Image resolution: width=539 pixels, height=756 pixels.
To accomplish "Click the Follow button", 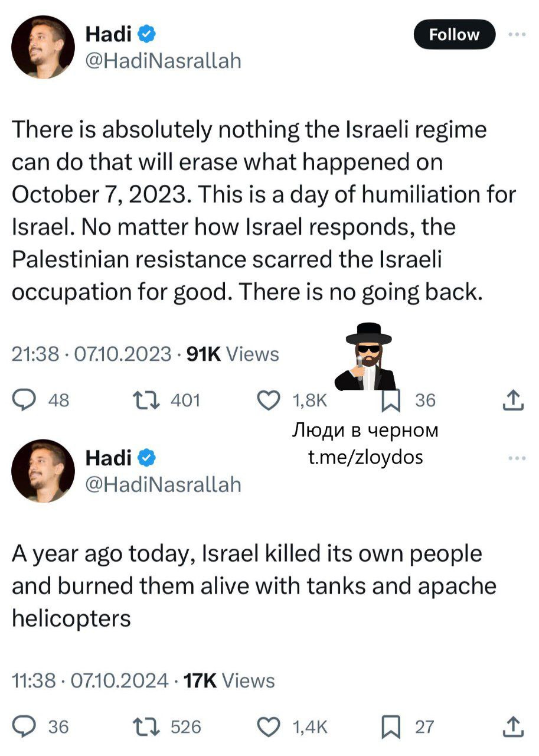I will [455, 35].
